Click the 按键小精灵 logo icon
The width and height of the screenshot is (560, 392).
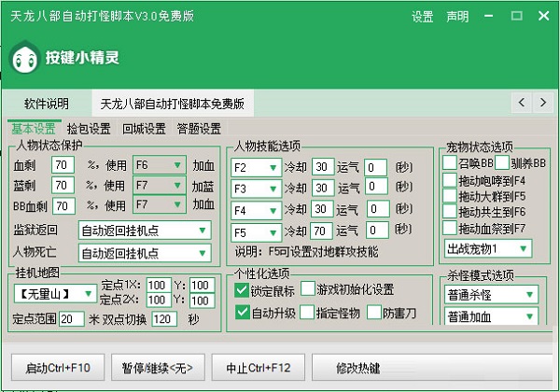point(24,59)
